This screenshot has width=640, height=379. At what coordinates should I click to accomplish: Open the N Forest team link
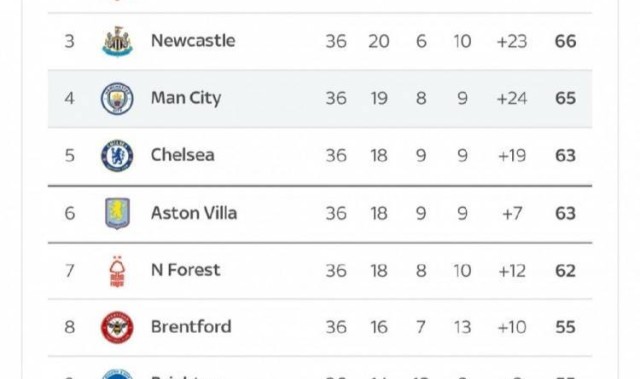tap(185, 270)
